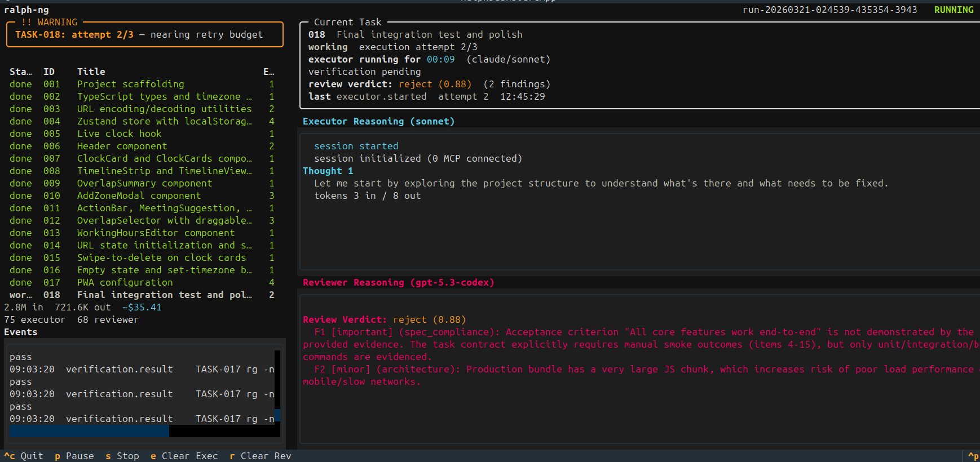Viewport: 980px width, 462px height.
Task: Select task 017 PWA configuration
Action: 142,282
